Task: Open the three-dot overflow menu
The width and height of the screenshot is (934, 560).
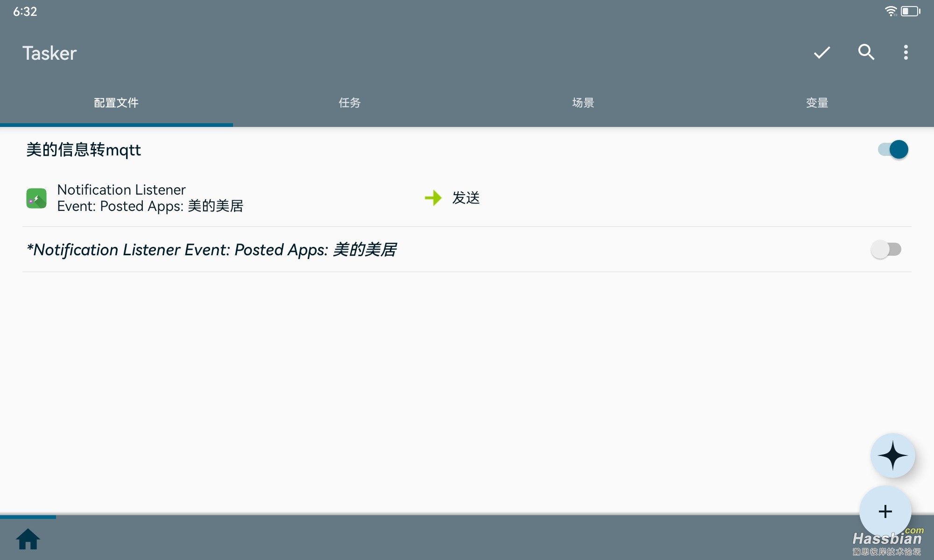Action: point(906,52)
